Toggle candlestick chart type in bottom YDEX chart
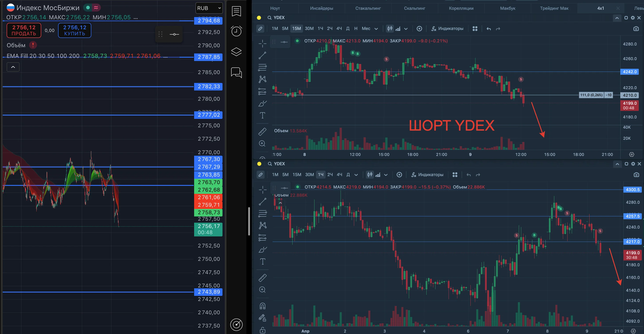Image resolution: width=644 pixels, height=334 pixels. click(x=370, y=175)
